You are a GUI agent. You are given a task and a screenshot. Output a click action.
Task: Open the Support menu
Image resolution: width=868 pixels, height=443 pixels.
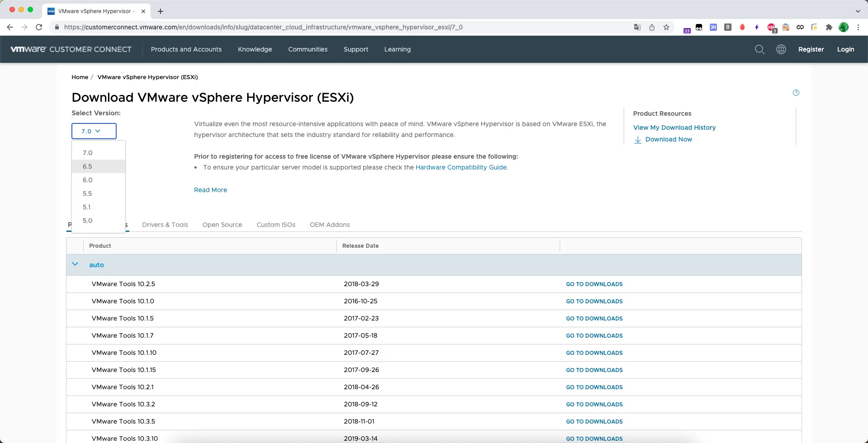click(x=356, y=49)
